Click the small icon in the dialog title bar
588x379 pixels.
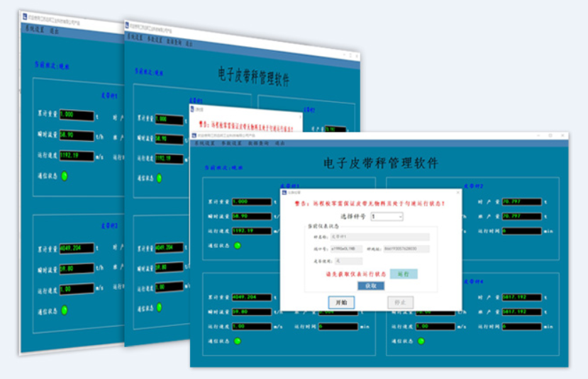pos(284,192)
